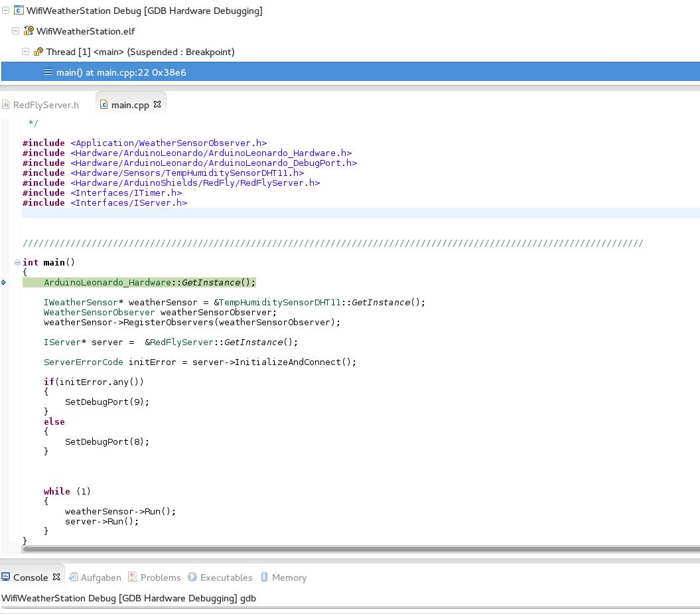Click the server->Run(); line
Image resolution: width=700 pixels, height=614 pixels.
pos(102,521)
